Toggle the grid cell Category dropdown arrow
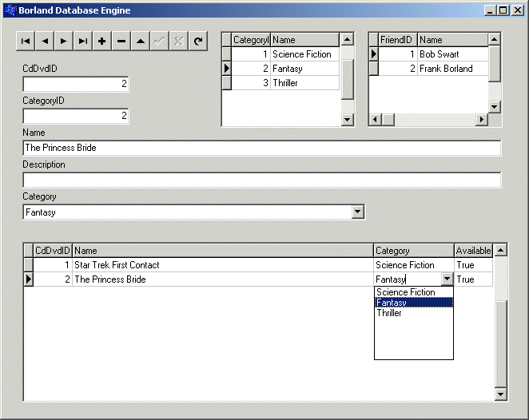This screenshot has width=529, height=420. 447,279
